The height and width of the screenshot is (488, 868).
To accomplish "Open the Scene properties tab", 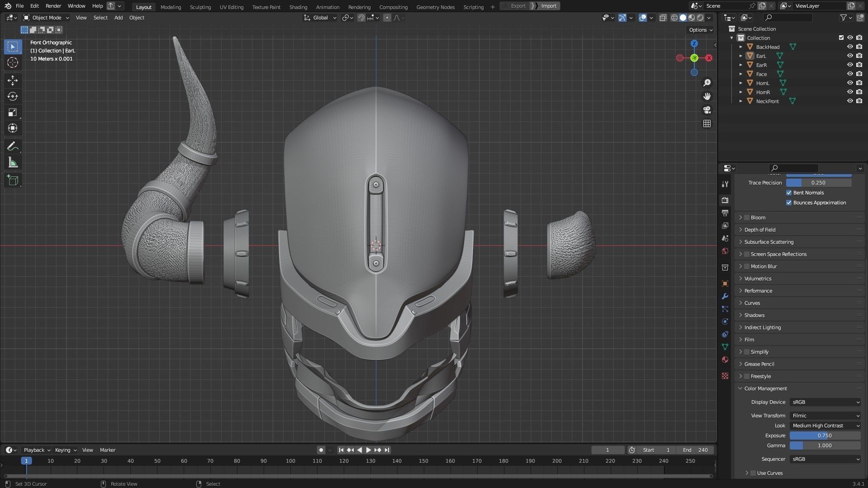I will 725,238.
